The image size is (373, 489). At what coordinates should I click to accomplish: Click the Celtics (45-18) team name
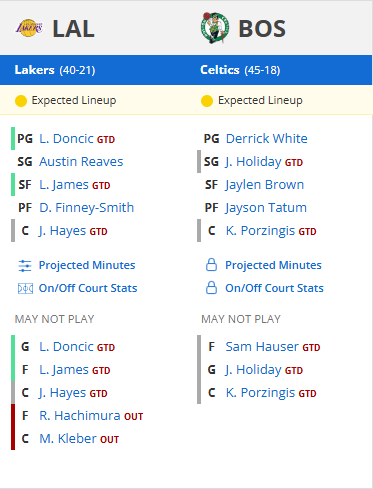pos(240,70)
